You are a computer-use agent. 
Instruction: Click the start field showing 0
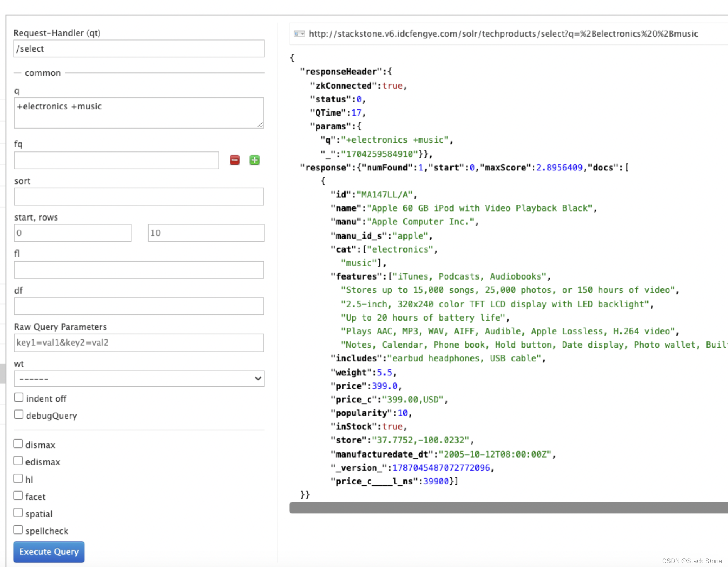pos(73,233)
